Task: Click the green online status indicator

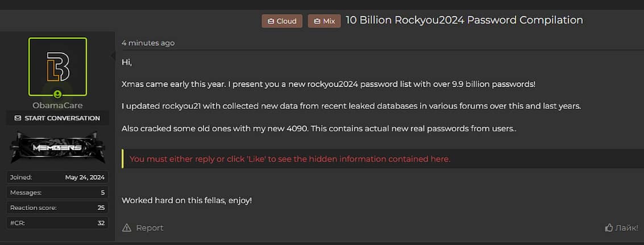Action: point(57,94)
